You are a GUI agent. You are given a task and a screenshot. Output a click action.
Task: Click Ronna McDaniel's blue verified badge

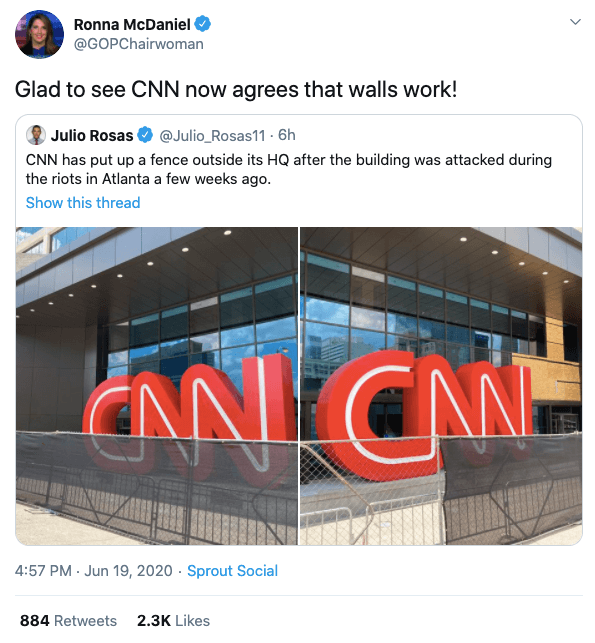click(x=203, y=24)
